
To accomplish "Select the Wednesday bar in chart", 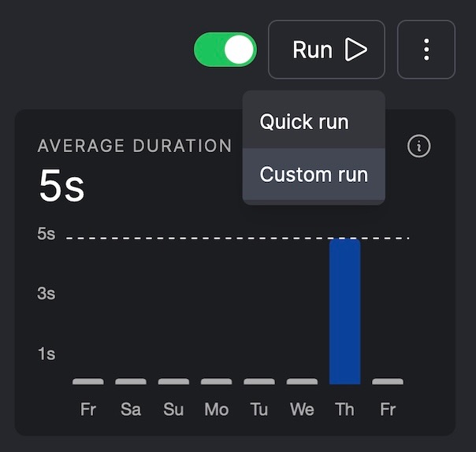I will [302, 382].
